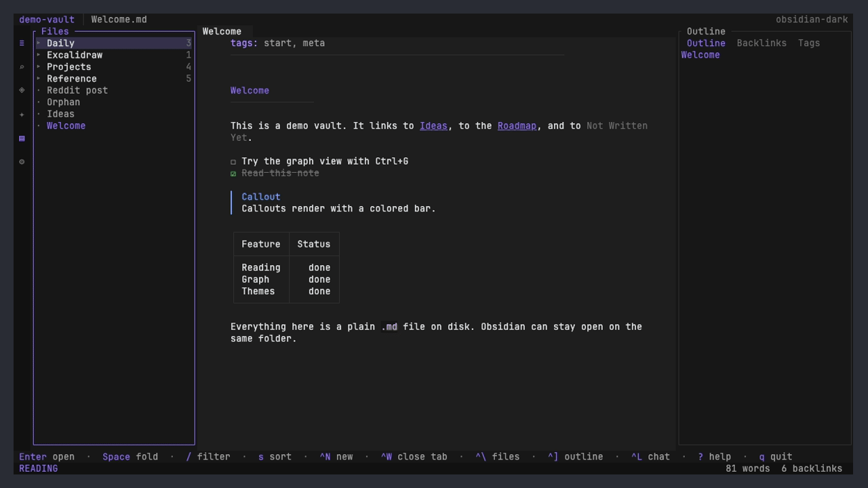Click the inline '.md' code text

[389, 327]
